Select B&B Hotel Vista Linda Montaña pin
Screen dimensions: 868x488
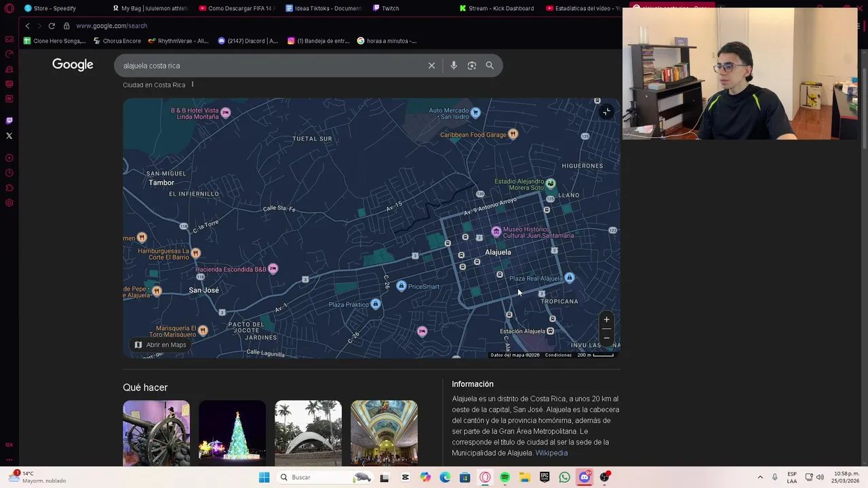point(226,113)
